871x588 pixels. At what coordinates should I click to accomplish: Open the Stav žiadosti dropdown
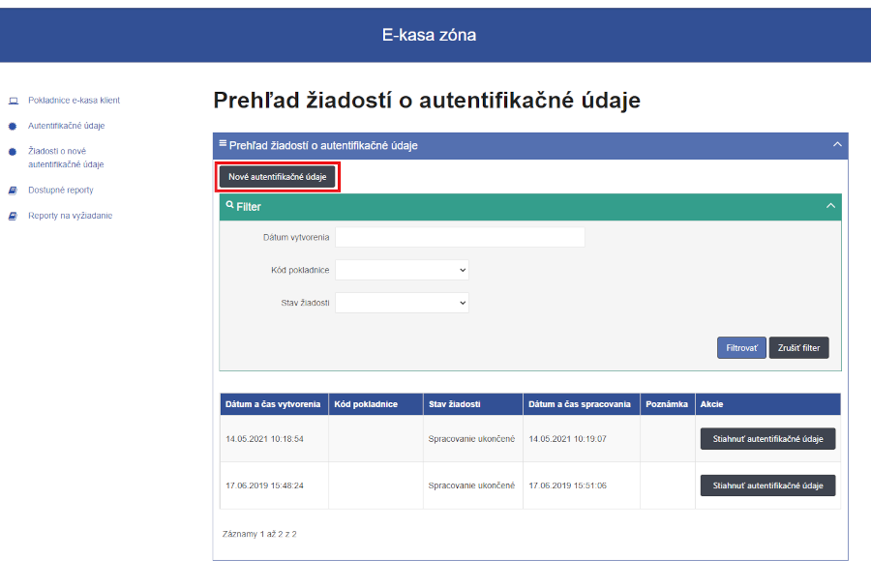coord(403,303)
